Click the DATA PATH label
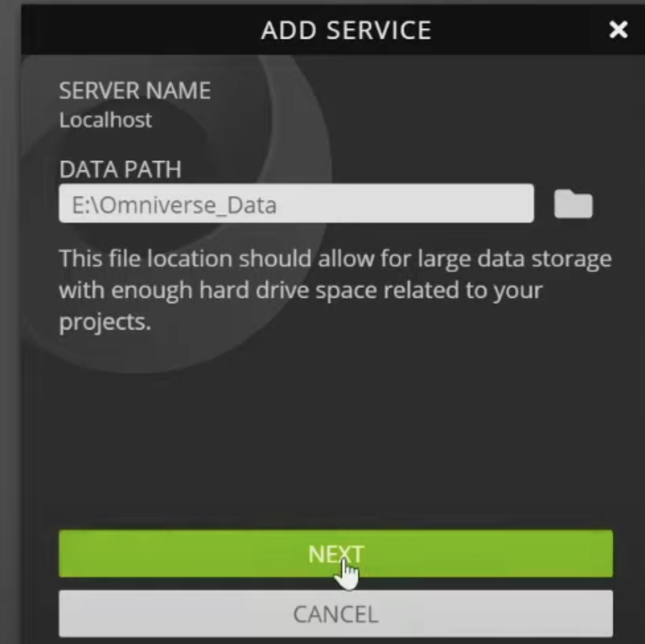This screenshot has height=644, width=645. click(120, 170)
